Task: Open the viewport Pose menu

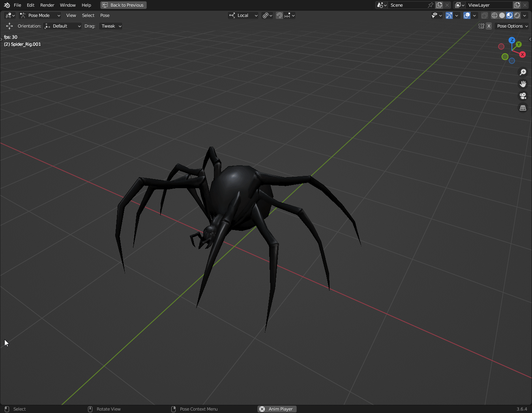Action: (x=105, y=15)
